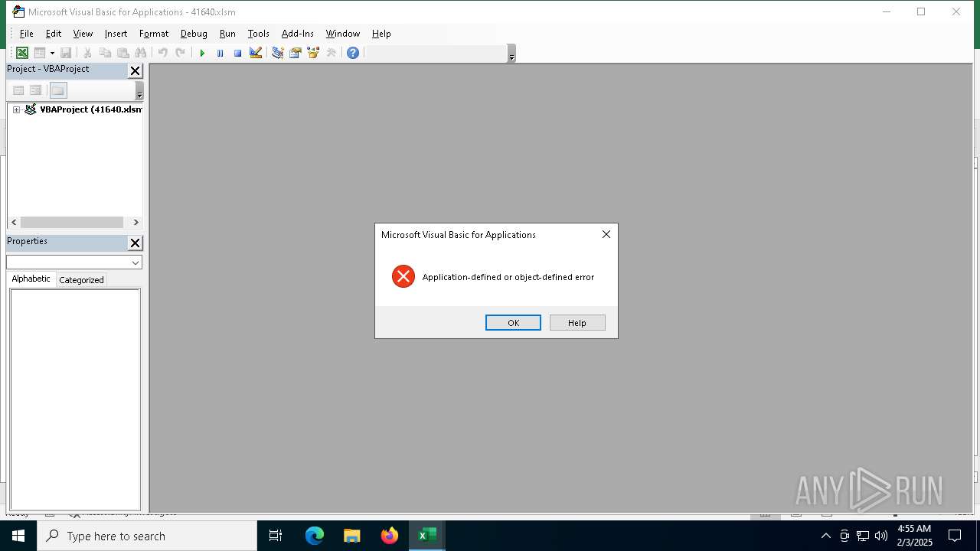Show hidden system tray icons
This screenshot has height=551, width=980.
point(825,536)
